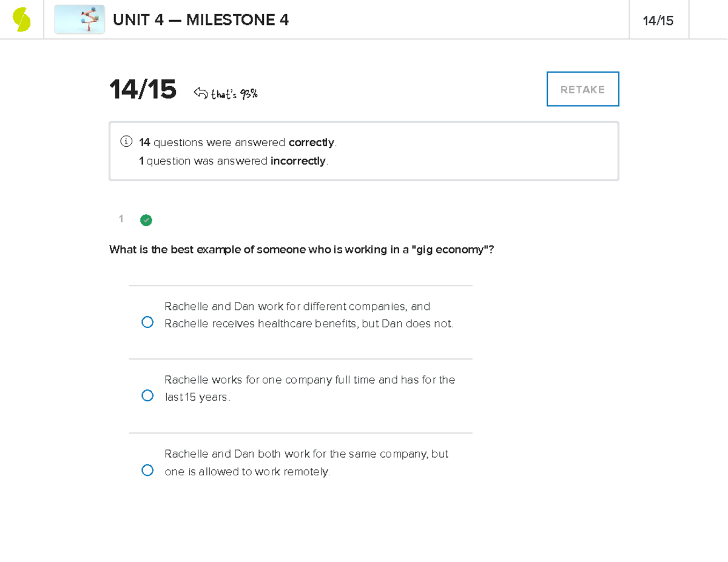The height and width of the screenshot is (562, 728).
Task: Open the Unit 4 thumbnail image
Action: tap(79, 19)
